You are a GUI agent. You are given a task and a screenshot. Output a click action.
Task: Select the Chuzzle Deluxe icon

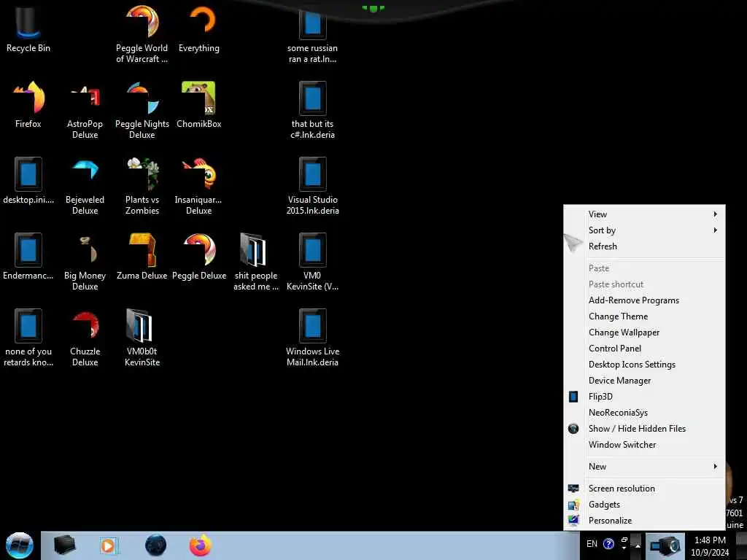[x=85, y=338]
